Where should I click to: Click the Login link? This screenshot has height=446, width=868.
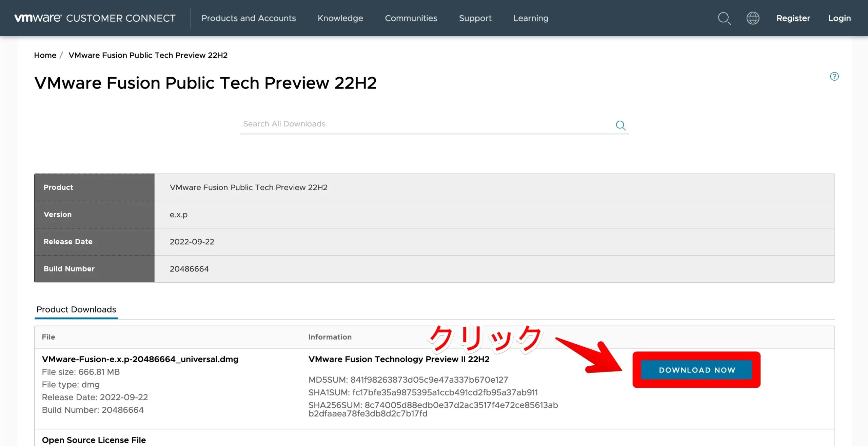point(839,18)
